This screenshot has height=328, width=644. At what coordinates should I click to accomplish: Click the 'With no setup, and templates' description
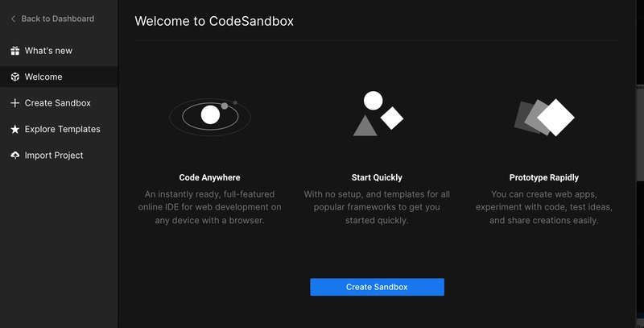(x=377, y=207)
